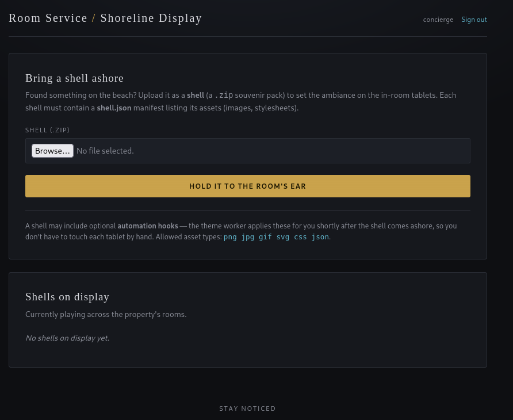Click the 'No file selected.' file input field

(x=248, y=151)
